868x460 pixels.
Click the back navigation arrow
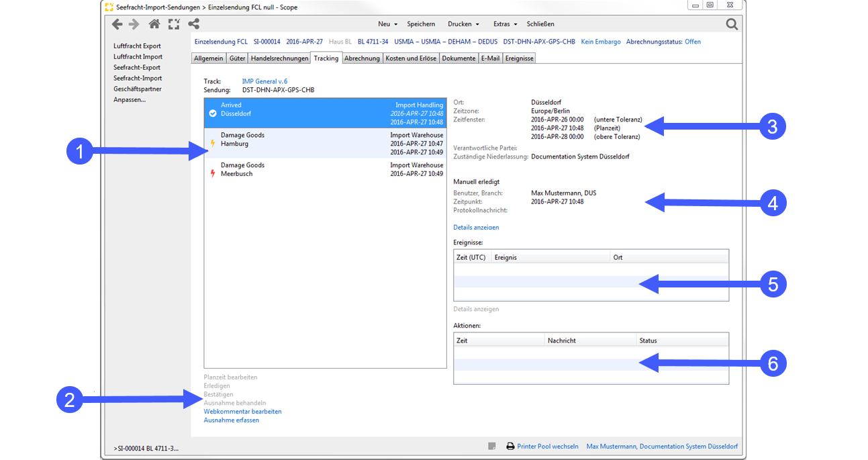pyautogui.click(x=117, y=24)
